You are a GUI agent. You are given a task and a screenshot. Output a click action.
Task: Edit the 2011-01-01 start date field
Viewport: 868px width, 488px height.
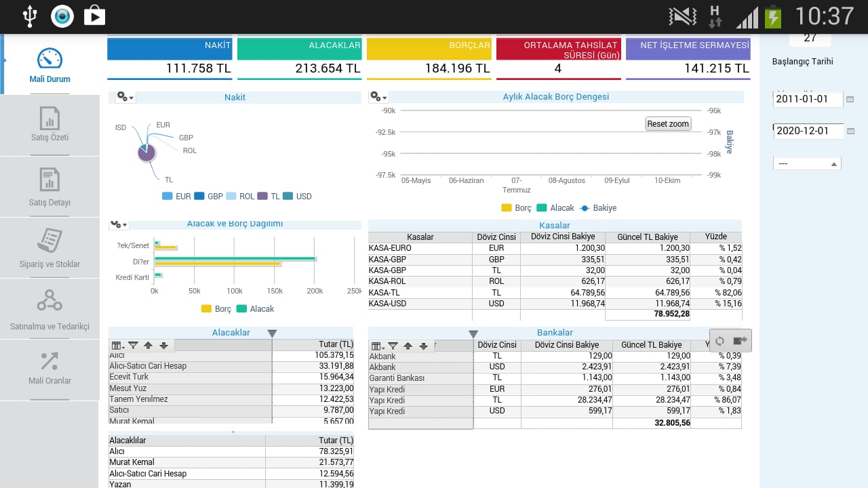(808, 99)
